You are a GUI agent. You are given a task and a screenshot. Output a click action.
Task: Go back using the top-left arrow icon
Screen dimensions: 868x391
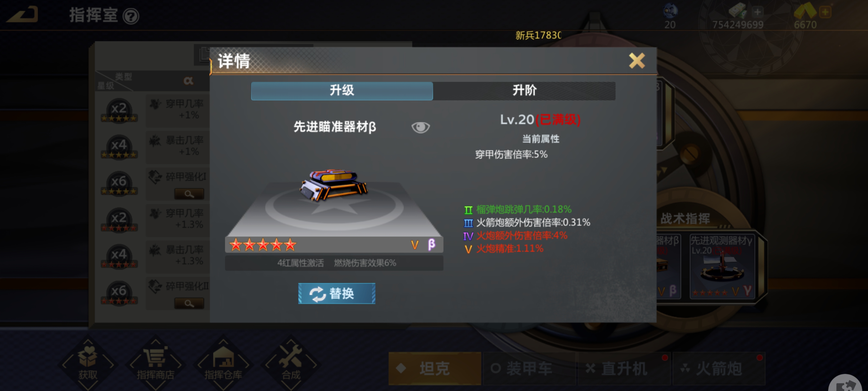pyautogui.click(x=23, y=14)
